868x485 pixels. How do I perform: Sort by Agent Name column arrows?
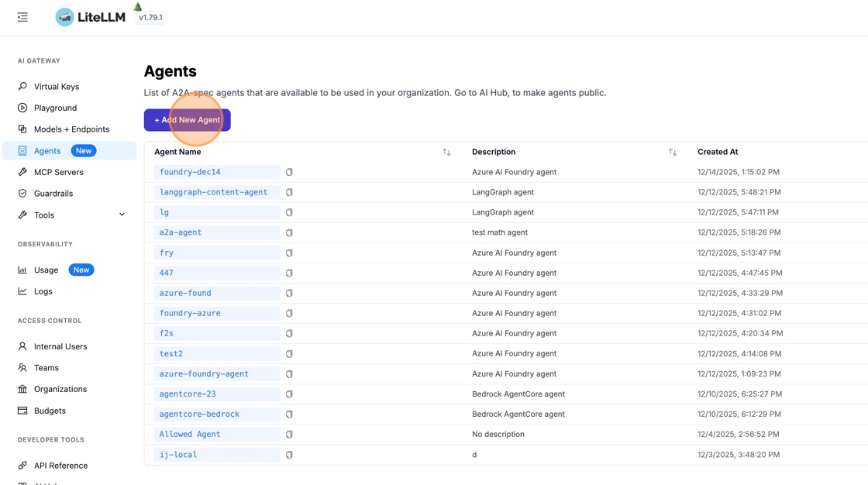tap(446, 152)
